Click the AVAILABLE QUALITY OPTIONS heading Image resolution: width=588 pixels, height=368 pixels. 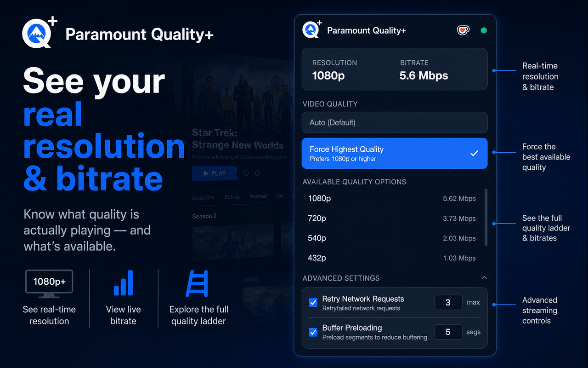[x=354, y=182]
